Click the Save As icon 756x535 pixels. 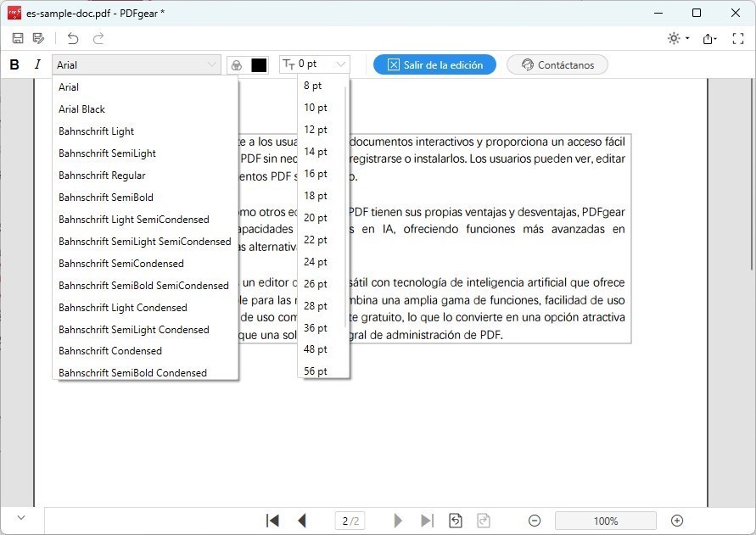(38, 38)
